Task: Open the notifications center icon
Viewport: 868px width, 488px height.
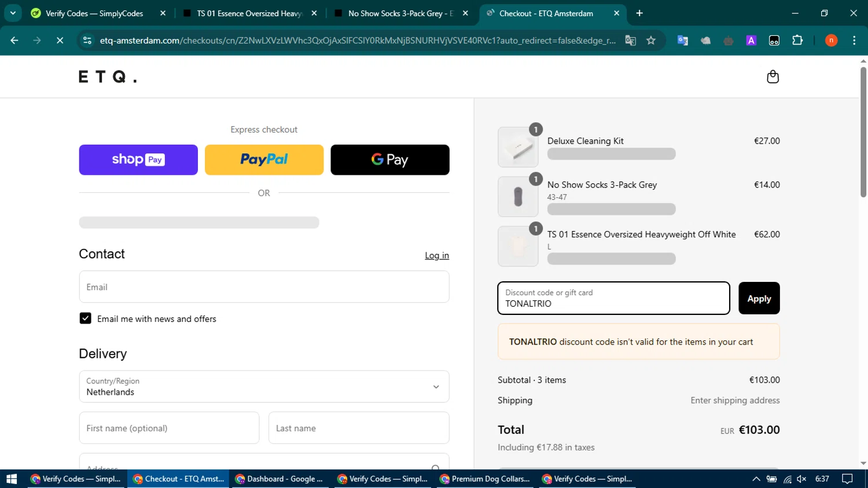Action: pos(847,479)
